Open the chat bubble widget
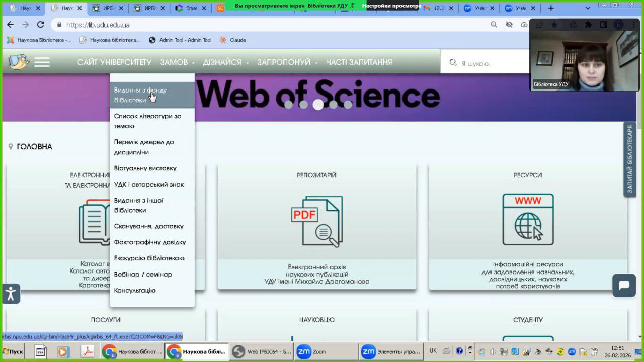Screen dimensions: 644x362 (624, 286)
